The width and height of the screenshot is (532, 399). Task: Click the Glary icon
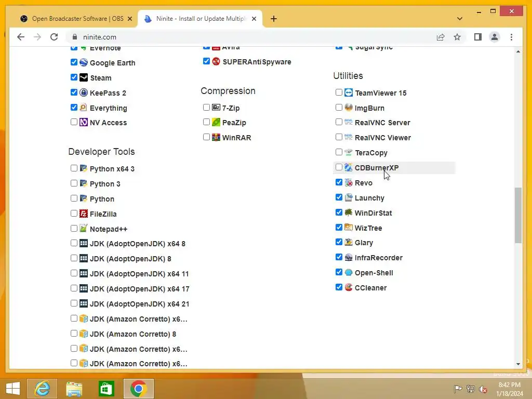click(x=349, y=242)
